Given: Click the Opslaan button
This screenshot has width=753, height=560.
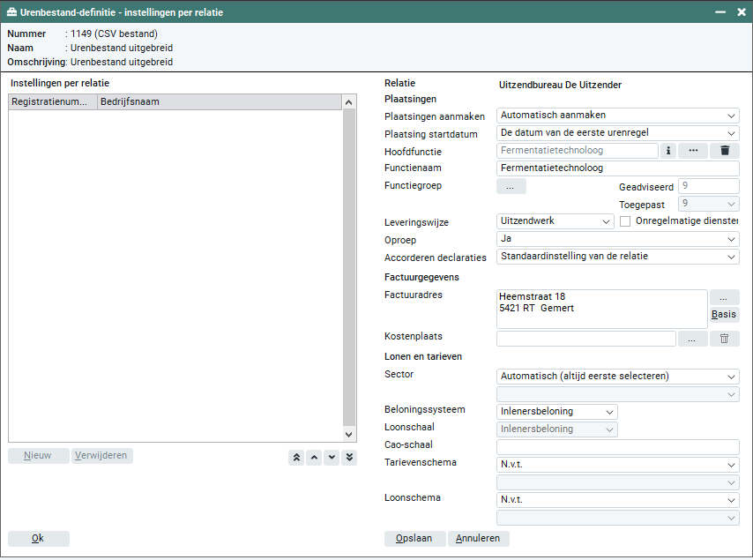Looking at the screenshot, I should pos(415,538).
